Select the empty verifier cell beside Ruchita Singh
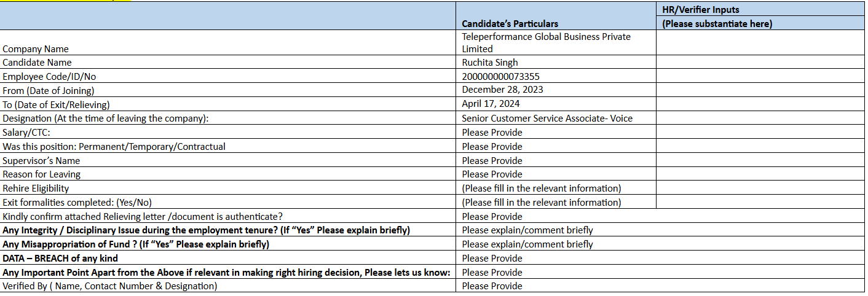Viewport: 868px width, 296px height. (x=760, y=62)
